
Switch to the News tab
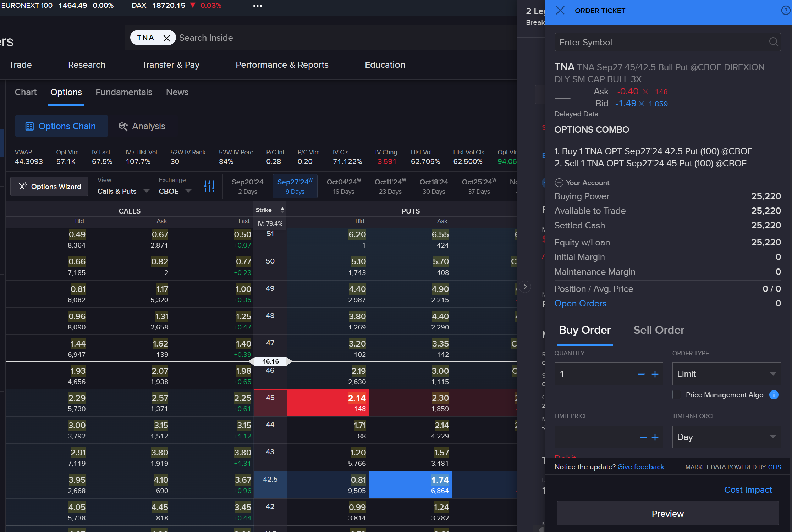pyautogui.click(x=177, y=92)
